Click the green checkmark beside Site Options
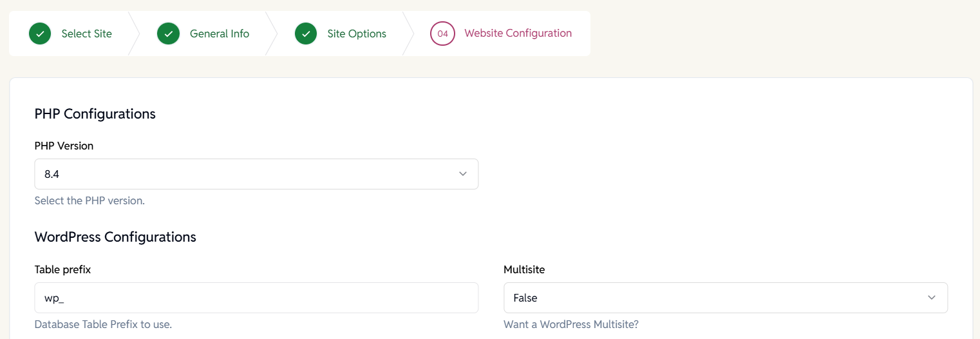 click(x=306, y=34)
